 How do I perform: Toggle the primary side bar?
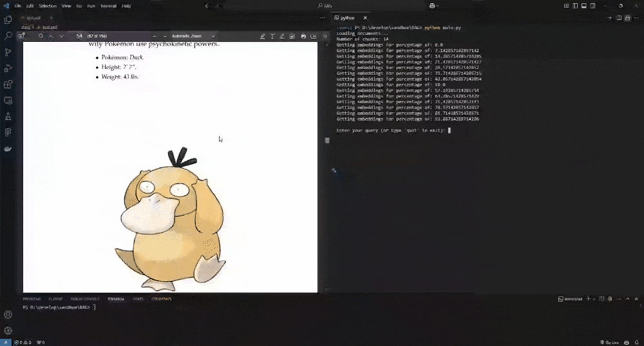click(575, 6)
